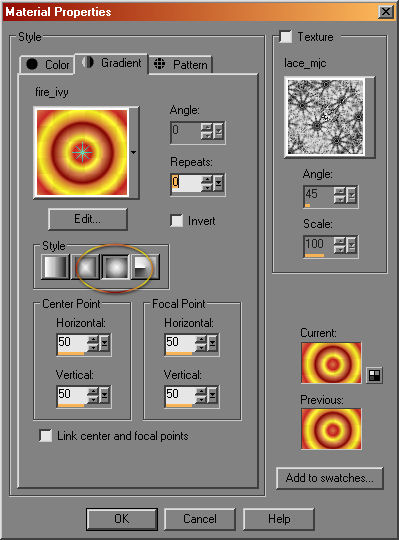Toggle the Invert checkbox

177,221
